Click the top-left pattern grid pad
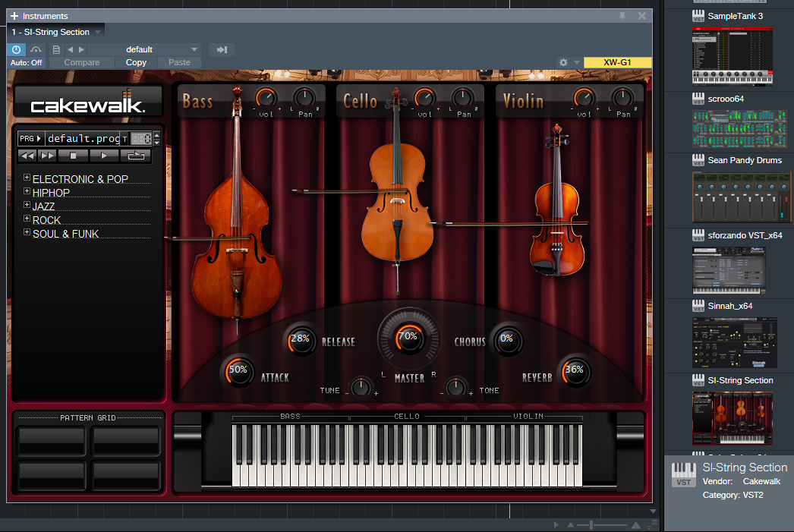The height and width of the screenshot is (532, 794). click(52, 440)
